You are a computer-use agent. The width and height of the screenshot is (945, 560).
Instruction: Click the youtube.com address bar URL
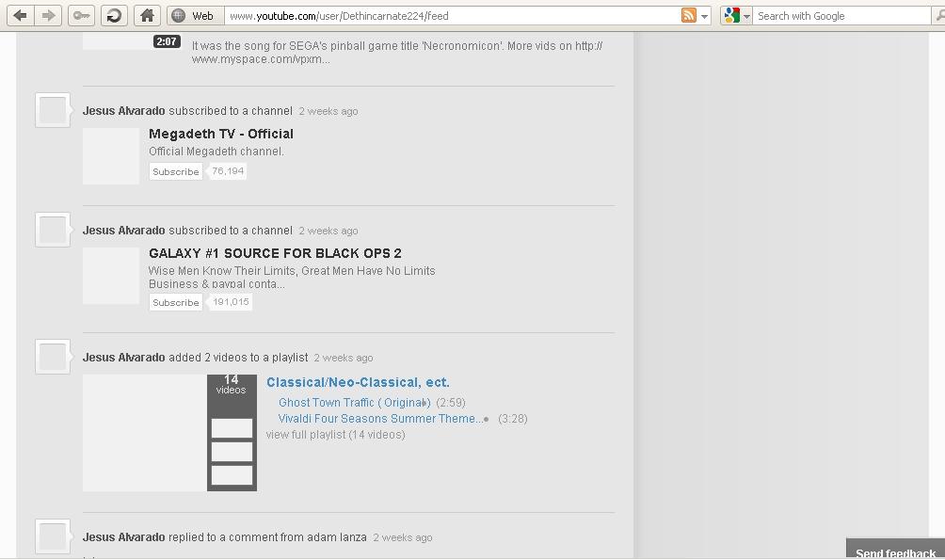tap(339, 16)
